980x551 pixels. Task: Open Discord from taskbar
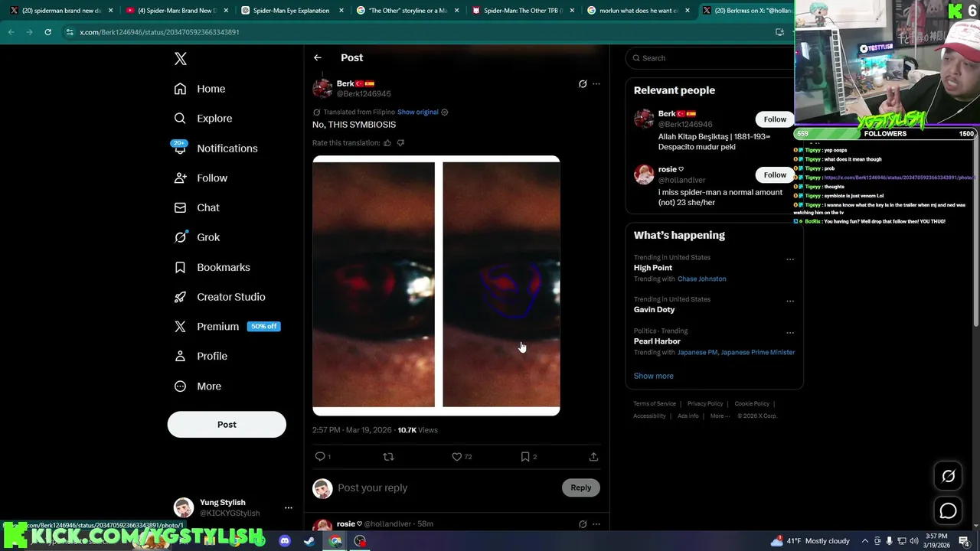285,541
